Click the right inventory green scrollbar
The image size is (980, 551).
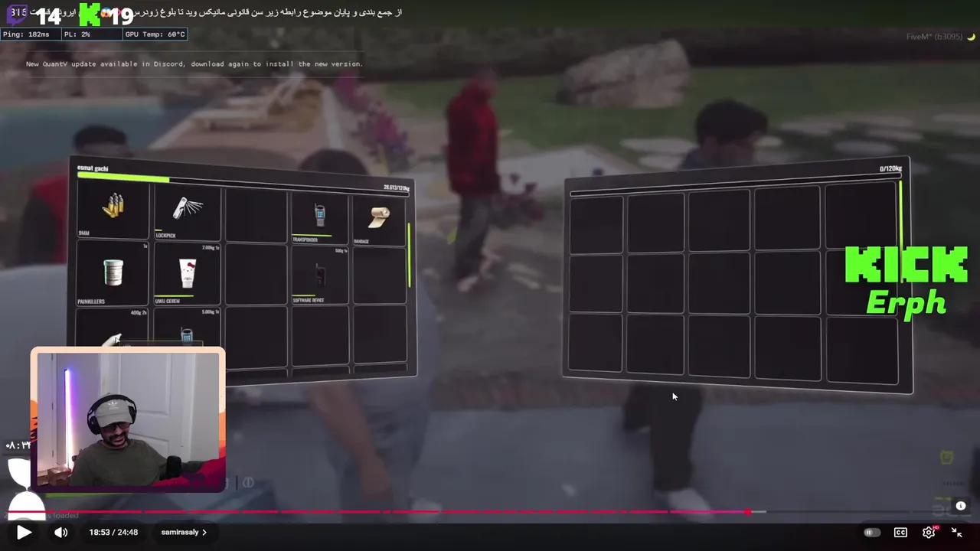[901, 214]
